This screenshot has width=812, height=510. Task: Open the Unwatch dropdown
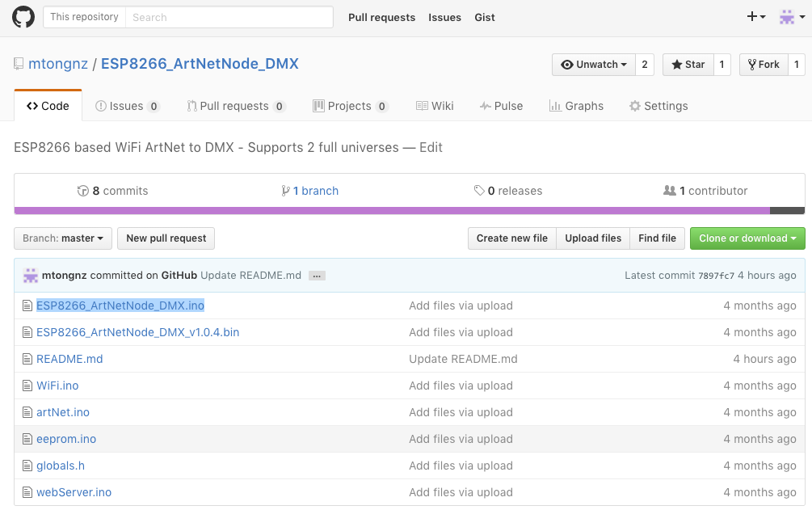(594, 65)
